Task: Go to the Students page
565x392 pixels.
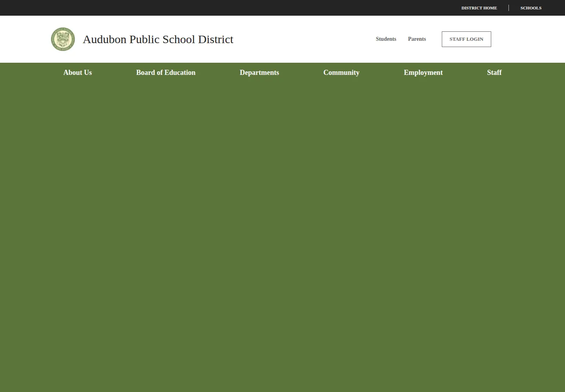Action: click(386, 39)
